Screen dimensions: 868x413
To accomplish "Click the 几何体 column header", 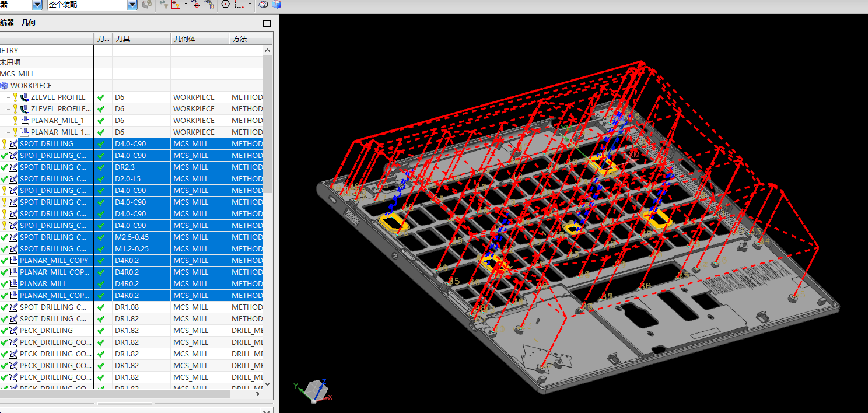I will click(199, 39).
